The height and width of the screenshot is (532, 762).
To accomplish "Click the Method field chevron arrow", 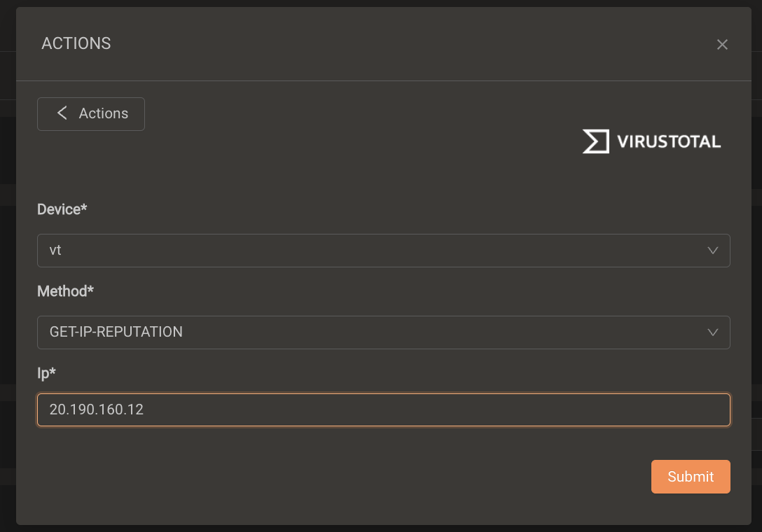I will (713, 332).
